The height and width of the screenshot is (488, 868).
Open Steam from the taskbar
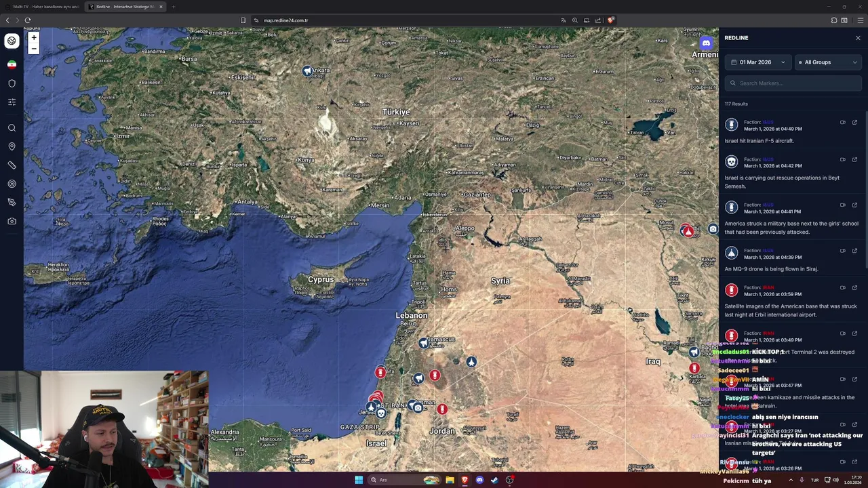pyautogui.click(x=494, y=480)
